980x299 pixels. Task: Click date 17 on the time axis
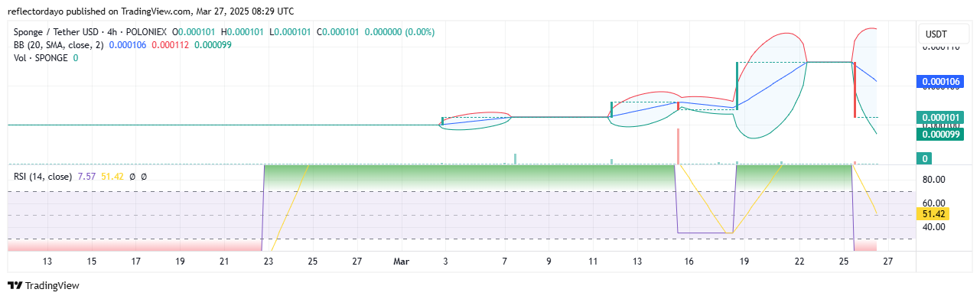pyautogui.click(x=136, y=262)
